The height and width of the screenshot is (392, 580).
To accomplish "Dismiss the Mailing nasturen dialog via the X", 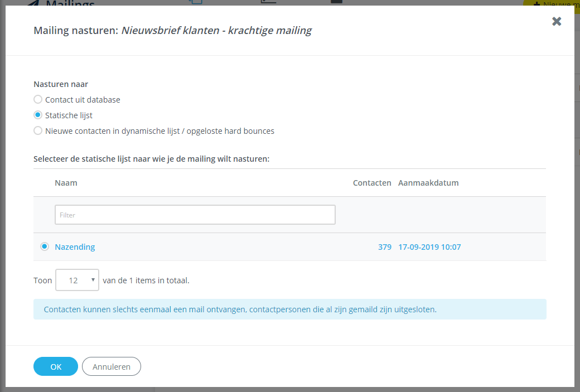I will click(556, 21).
